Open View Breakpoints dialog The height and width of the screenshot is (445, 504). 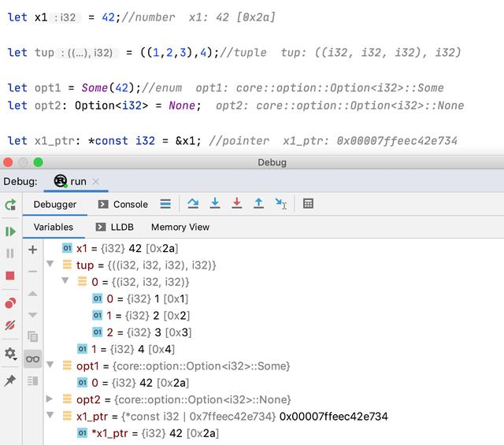10,303
